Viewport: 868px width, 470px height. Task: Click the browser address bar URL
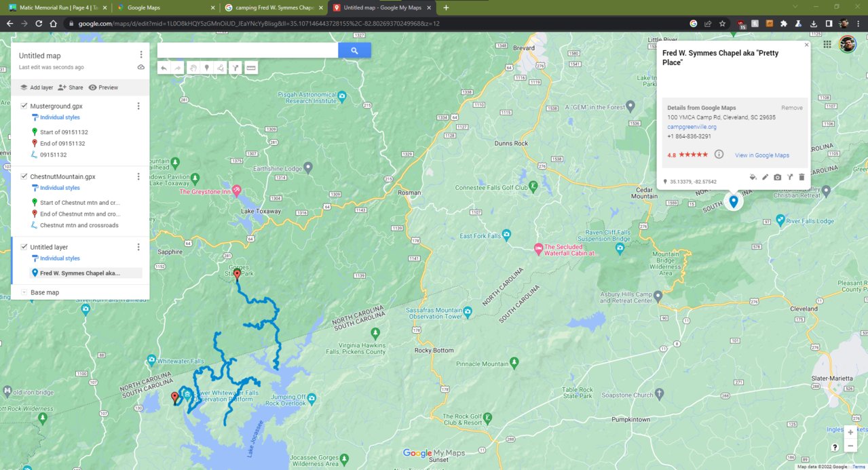259,23
